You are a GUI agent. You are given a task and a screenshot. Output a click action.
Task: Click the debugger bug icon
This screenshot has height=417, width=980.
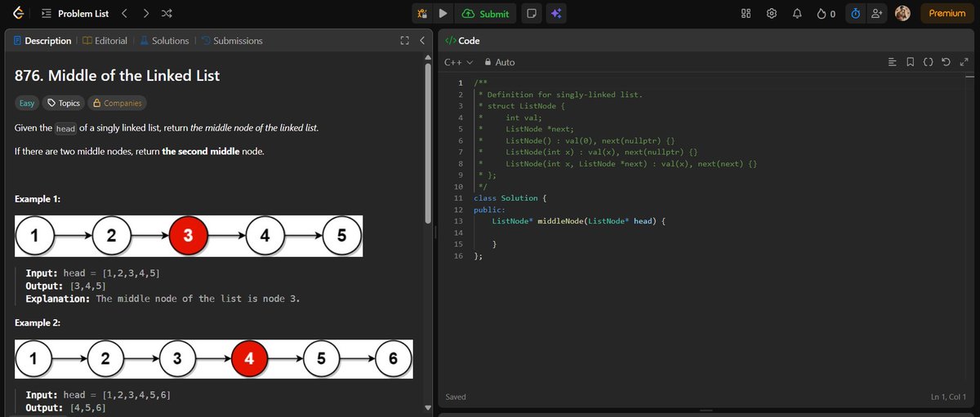pyautogui.click(x=422, y=13)
